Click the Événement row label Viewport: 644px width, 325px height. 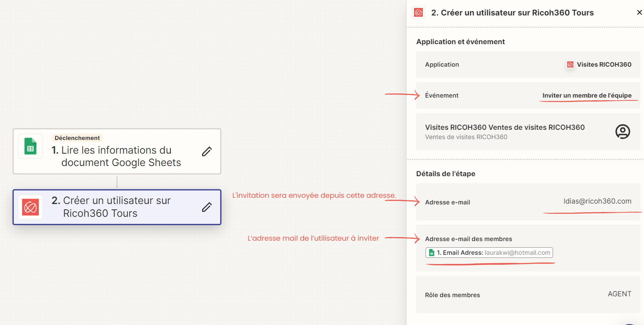tap(442, 95)
